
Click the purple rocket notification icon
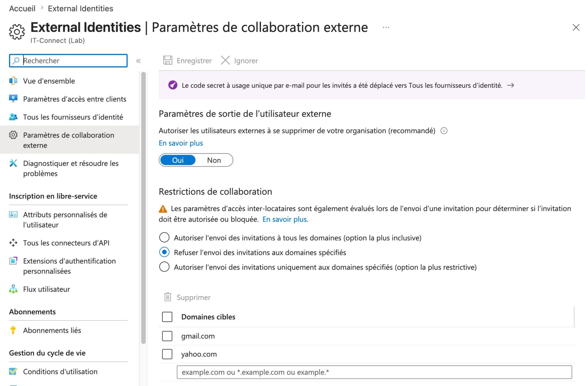(173, 85)
